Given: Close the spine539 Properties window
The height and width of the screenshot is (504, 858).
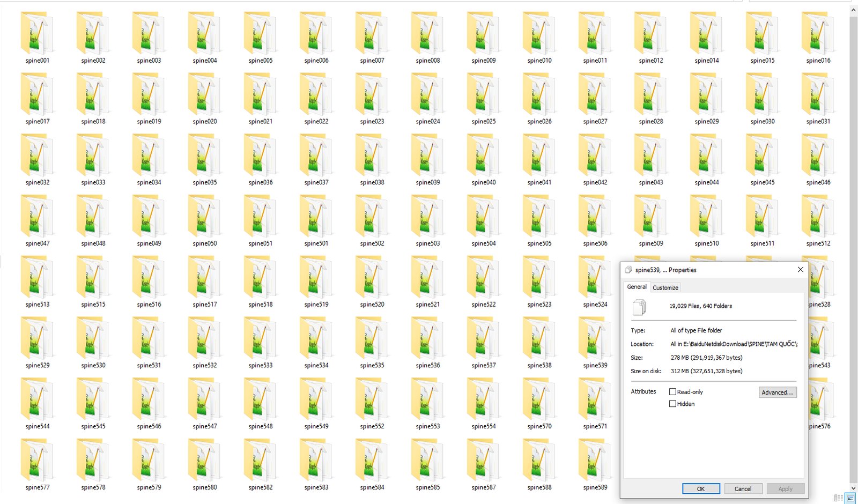Looking at the screenshot, I should point(800,270).
